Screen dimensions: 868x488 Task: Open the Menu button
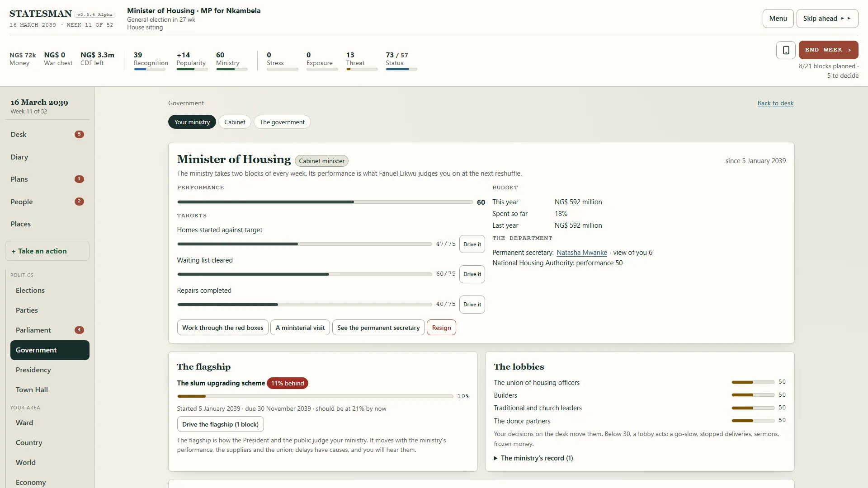click(x=778, y=19)
